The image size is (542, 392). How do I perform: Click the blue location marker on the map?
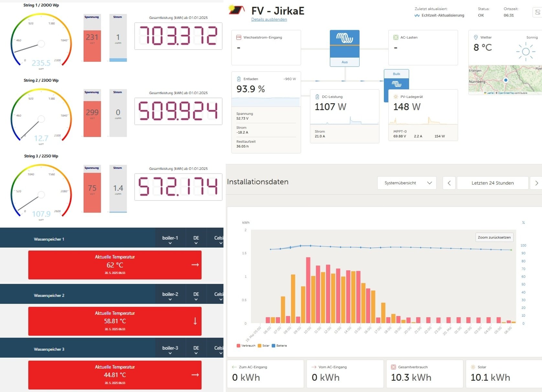click(x=506, y=80)
